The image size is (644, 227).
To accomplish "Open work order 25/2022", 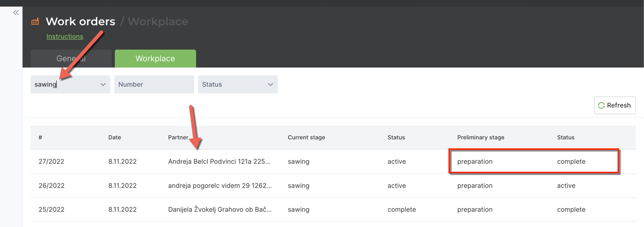I will coord(51,210).
